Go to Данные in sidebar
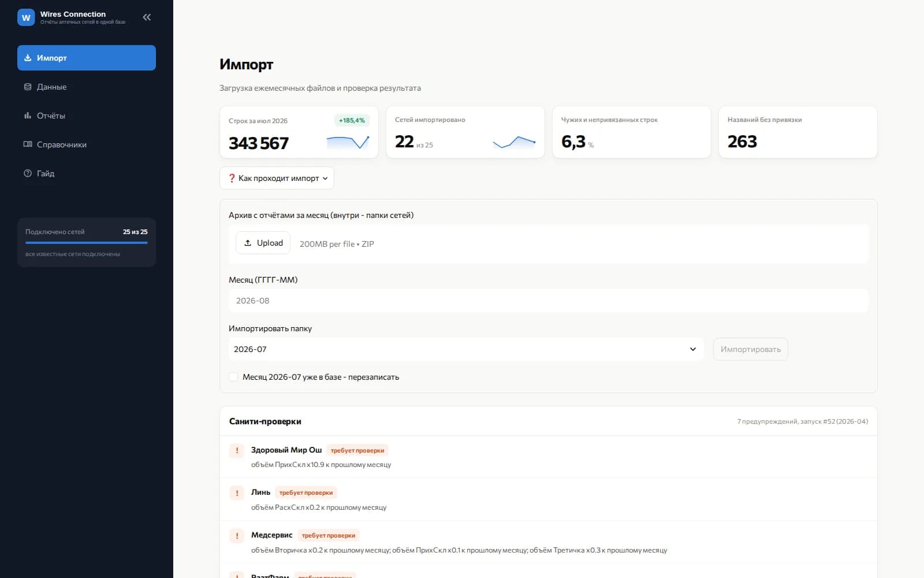 [87, 87]
